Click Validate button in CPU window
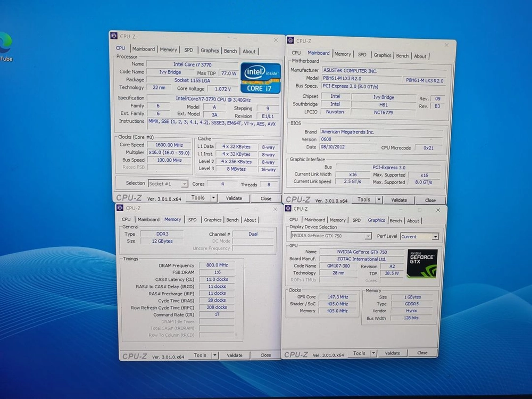532x399 pixels. (x=234, y=198)
